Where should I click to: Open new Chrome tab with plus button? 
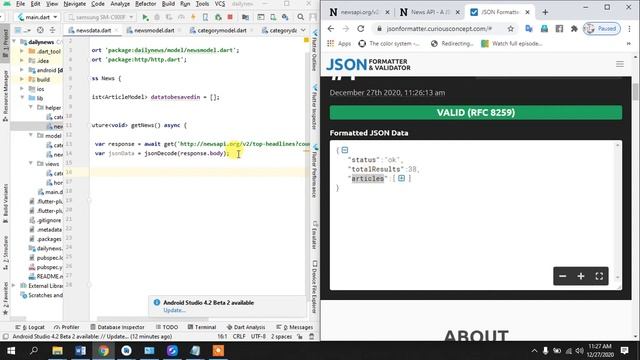point(545,12)
